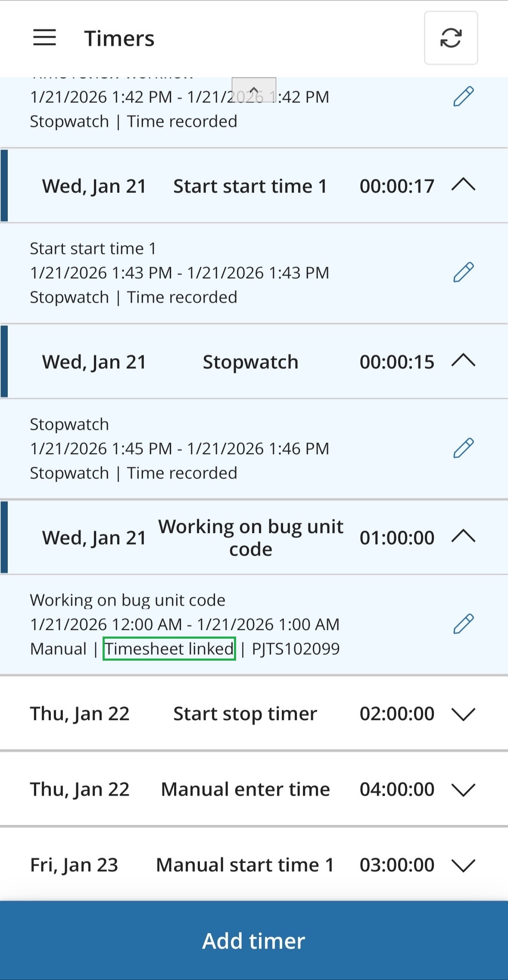Click the small scroll-up arrow overlay
This screenshot has height=980, width=508.
pyautogui.click(x=254, y=90)
